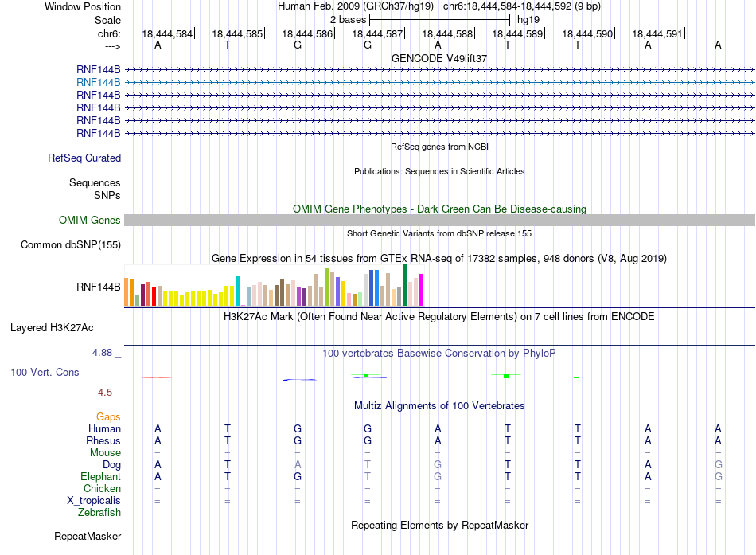Click the cyan GTEx tissue bar
This screenshot has width=756, height=555.
tap(237, 291)
